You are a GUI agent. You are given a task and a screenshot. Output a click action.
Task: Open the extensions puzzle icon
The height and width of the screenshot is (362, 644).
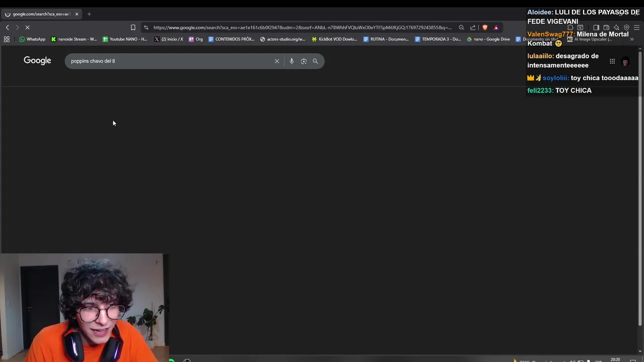pos(570,28)
